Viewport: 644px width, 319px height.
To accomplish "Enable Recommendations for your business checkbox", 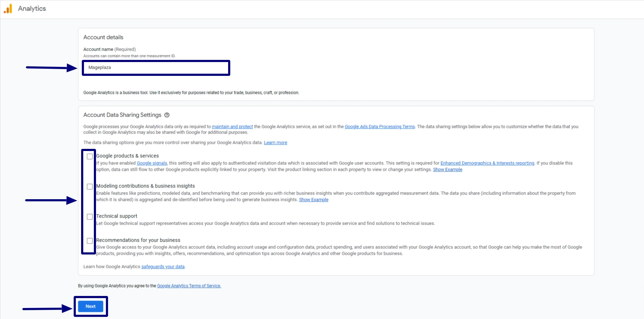I will (90, 241).
